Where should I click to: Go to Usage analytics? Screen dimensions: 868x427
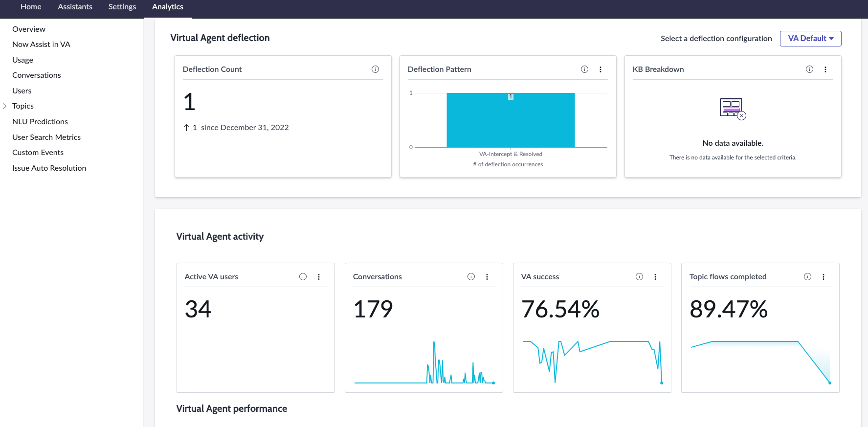[23, 60]
